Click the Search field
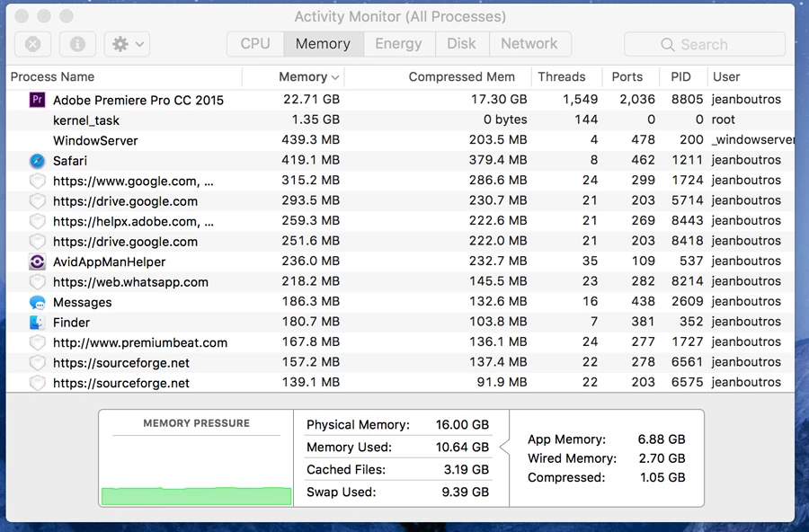Image resolution: width=809 pixels, height=532 pixels. (704, 44)
